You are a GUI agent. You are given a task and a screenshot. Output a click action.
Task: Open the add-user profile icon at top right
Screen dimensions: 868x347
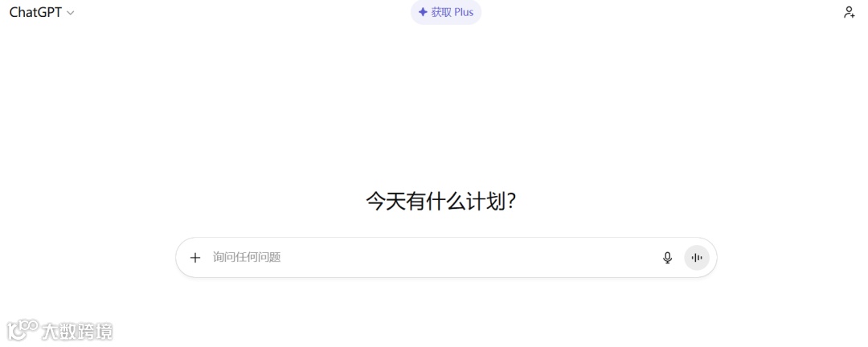click(x=850, y=12)
